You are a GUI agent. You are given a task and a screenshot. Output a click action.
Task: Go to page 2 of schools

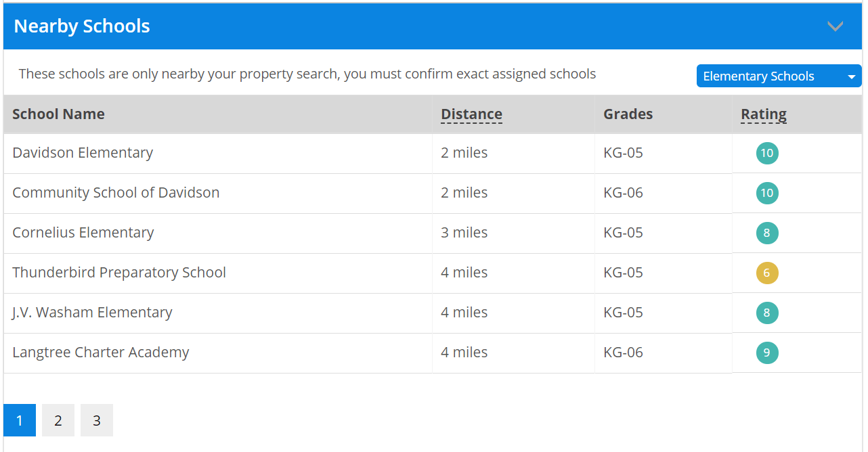coord(58,420)
